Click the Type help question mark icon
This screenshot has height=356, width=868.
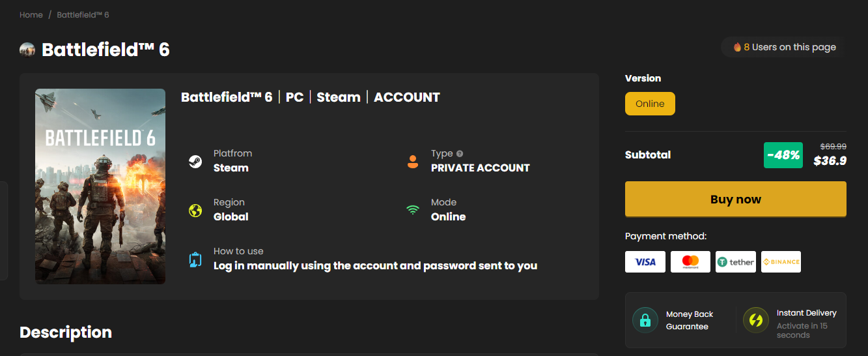460,154
